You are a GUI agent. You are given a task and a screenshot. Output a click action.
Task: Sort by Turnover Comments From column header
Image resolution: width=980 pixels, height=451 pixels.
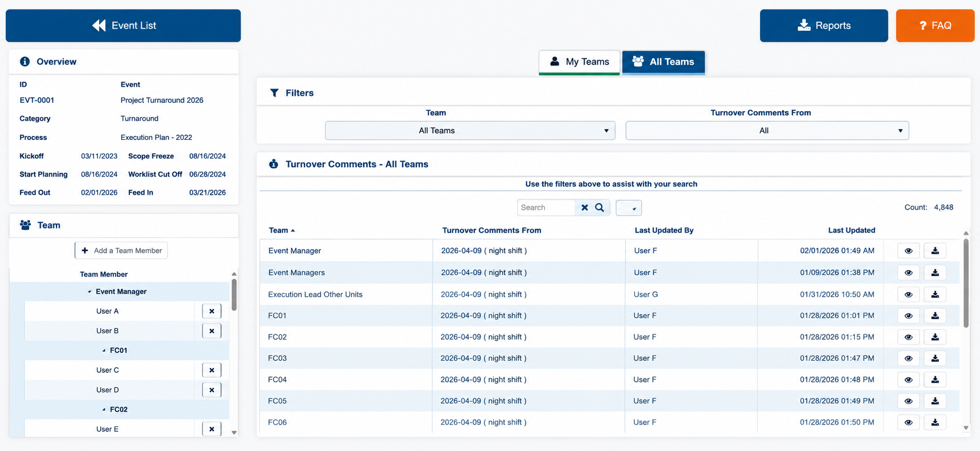(491, 230)
